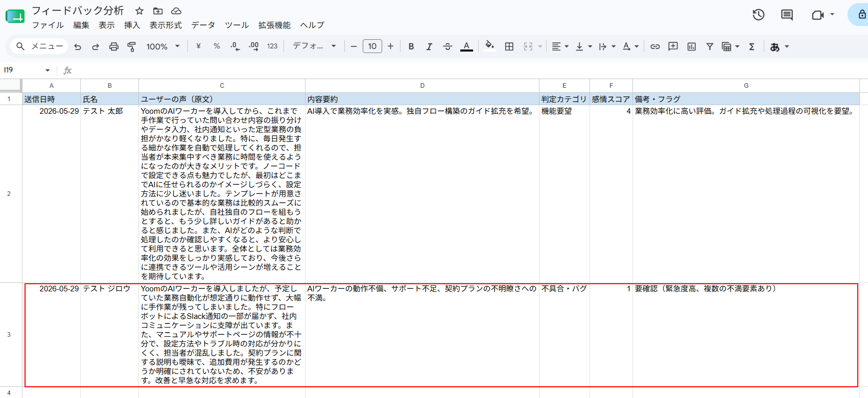Open the functions sigma menu
Viewport: 868px width, 398px height.
tap(752, 46)
